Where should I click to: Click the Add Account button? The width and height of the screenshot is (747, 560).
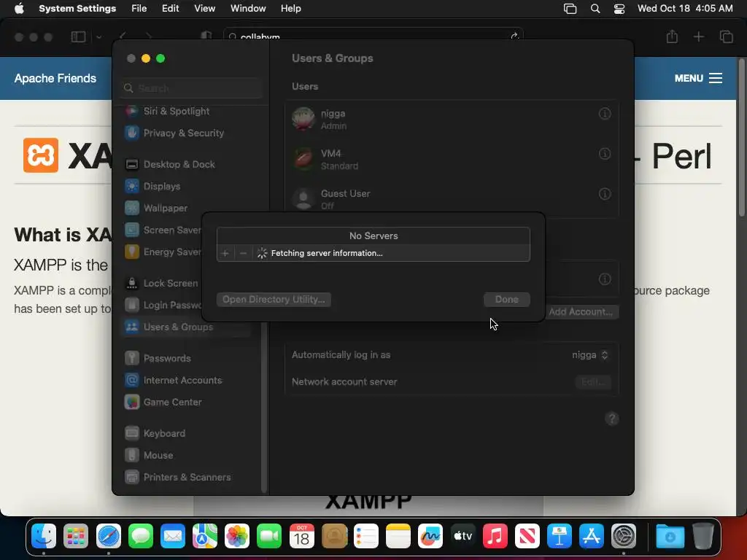pos(581,312)
